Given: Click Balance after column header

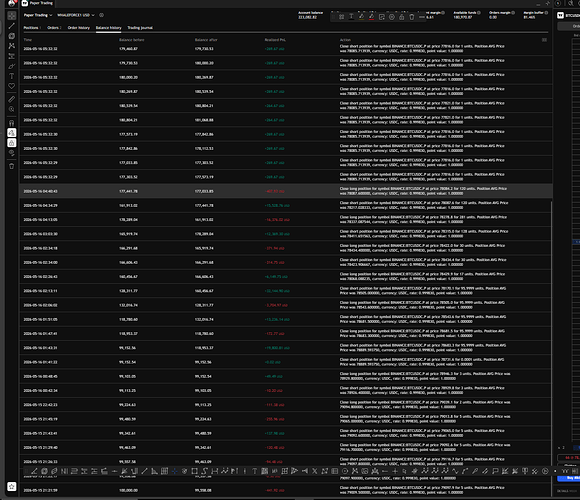Looking at the screenshot, I should 206,40.
